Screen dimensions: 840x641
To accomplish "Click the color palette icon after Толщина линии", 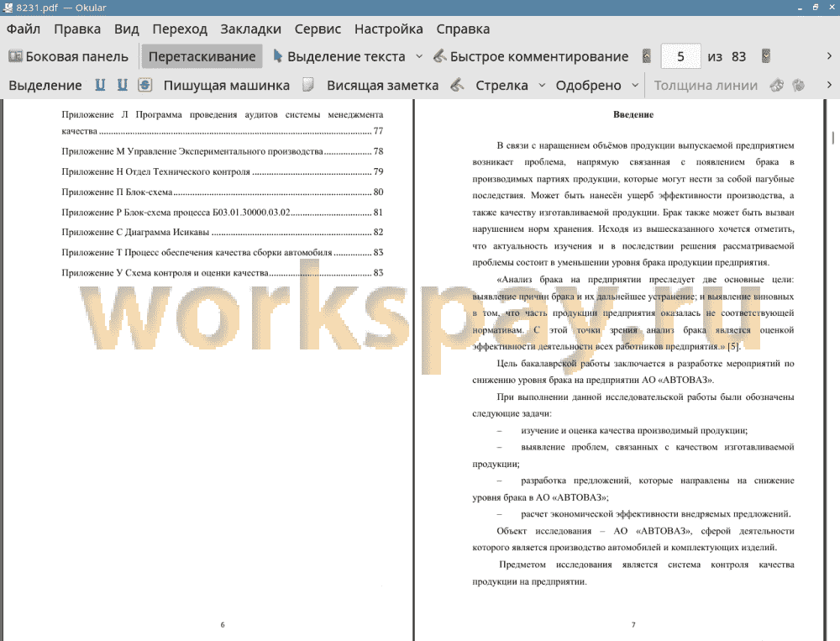I will (x=777, y=85).
